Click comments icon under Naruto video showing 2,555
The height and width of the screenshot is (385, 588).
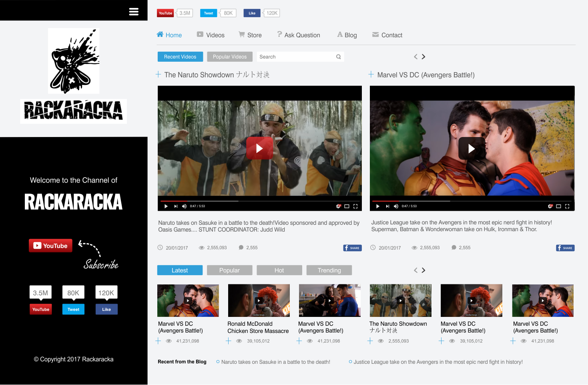(x=241, y=248)
